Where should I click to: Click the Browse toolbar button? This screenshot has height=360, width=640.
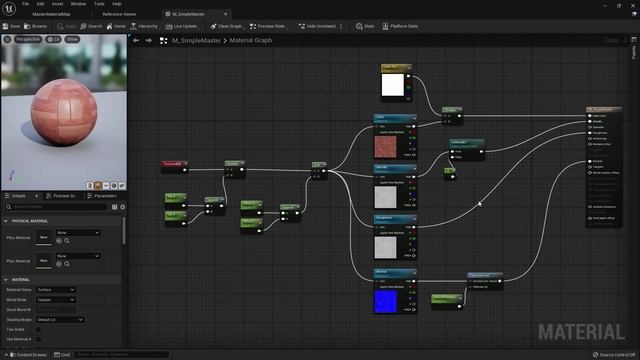point(36,26)
